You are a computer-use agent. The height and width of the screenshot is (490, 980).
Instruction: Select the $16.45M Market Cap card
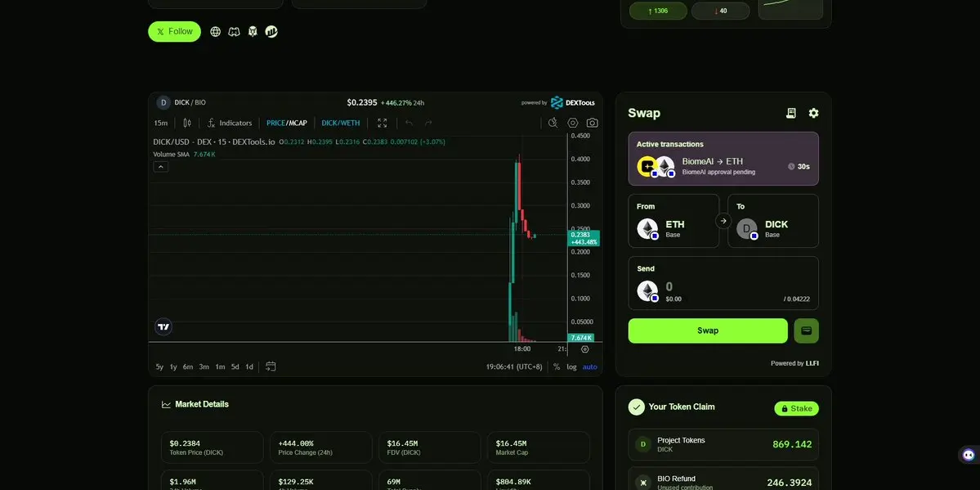tap(538, 447)
